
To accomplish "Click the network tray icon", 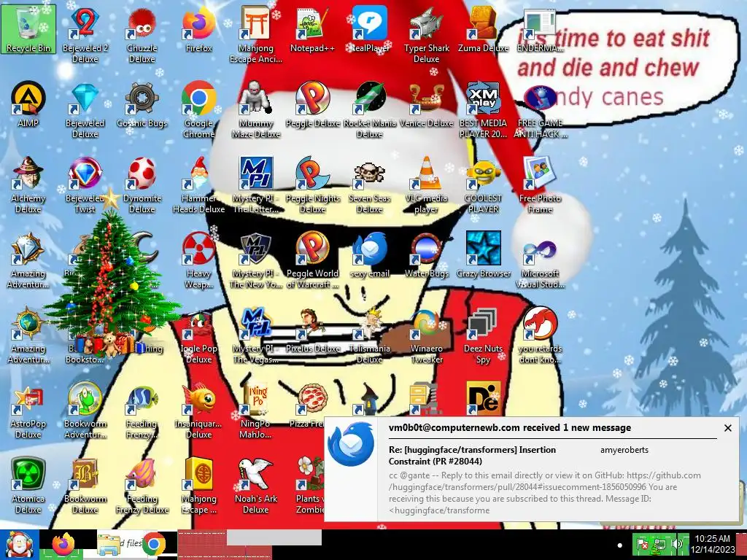I will click(659, 544).
